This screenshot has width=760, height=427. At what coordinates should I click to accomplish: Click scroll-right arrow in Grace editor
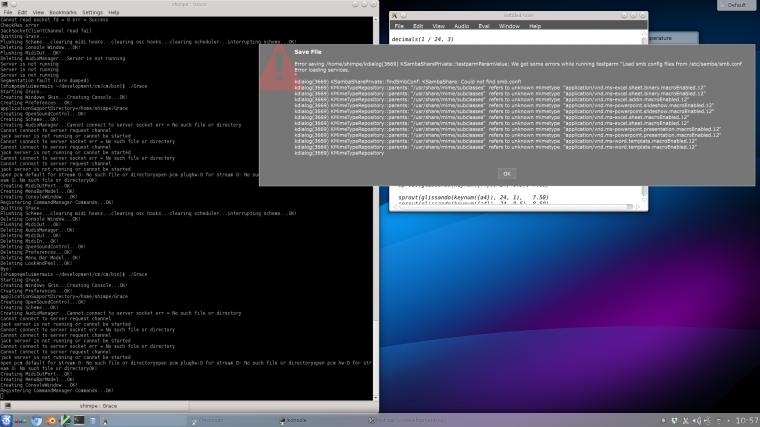[x=638, y=207]
